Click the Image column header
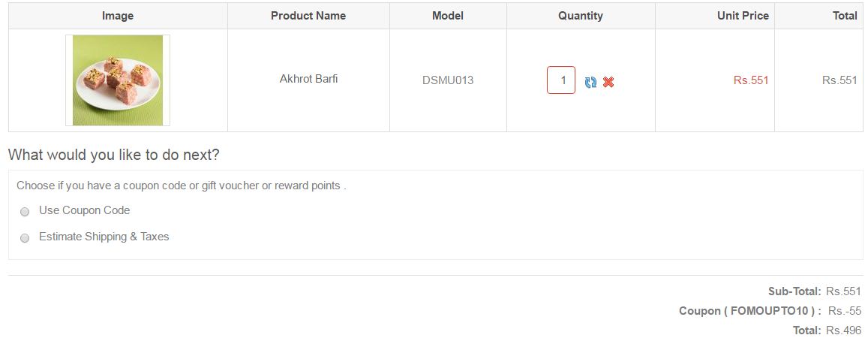Screen dimensions: 868x341 [x=118, y=16]
